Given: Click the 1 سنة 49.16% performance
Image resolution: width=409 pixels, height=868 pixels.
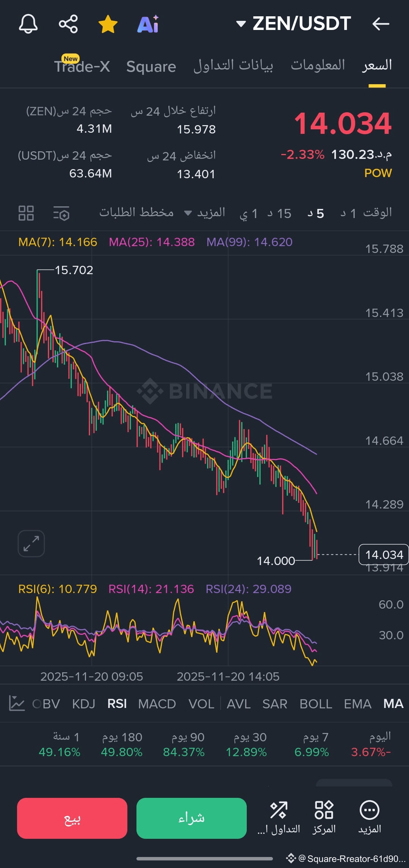Looking at the screenshot, I should 60,744.
